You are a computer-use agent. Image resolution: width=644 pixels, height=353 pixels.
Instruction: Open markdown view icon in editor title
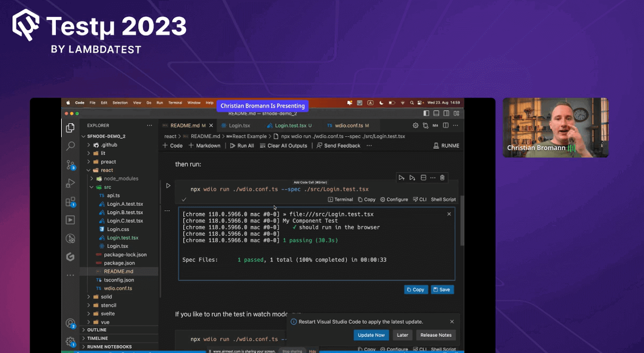[x=435, y=125]
